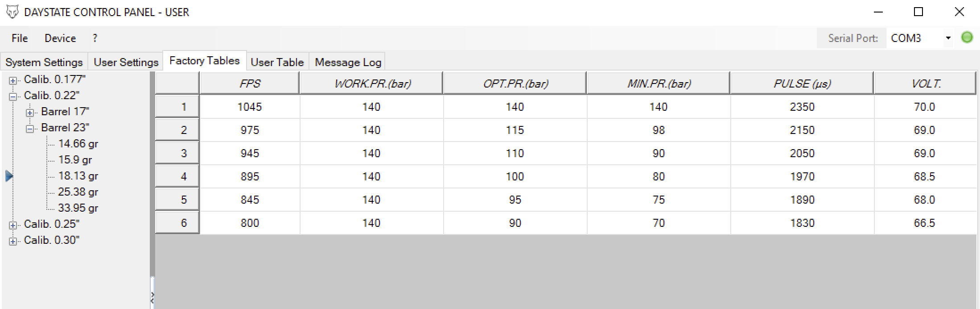
Task: Collapse the Calib. 0.22" tree node
Action: click(x=13, y=97)
